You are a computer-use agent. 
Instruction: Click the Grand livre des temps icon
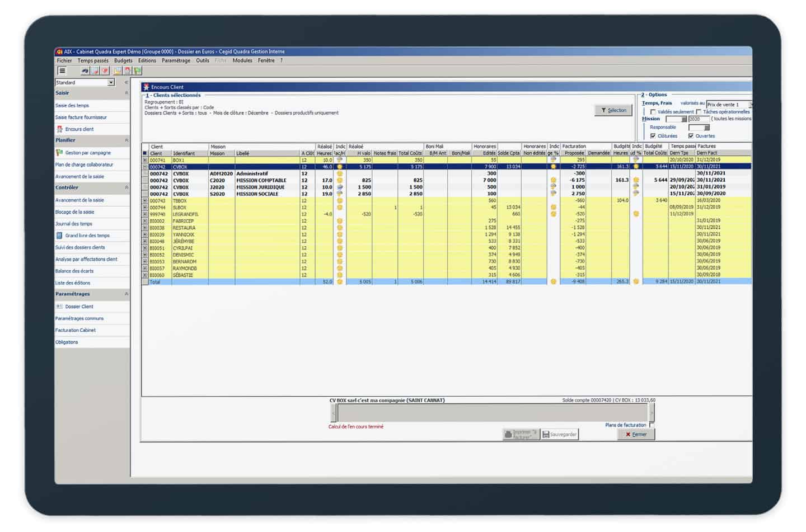coord(59,236)
